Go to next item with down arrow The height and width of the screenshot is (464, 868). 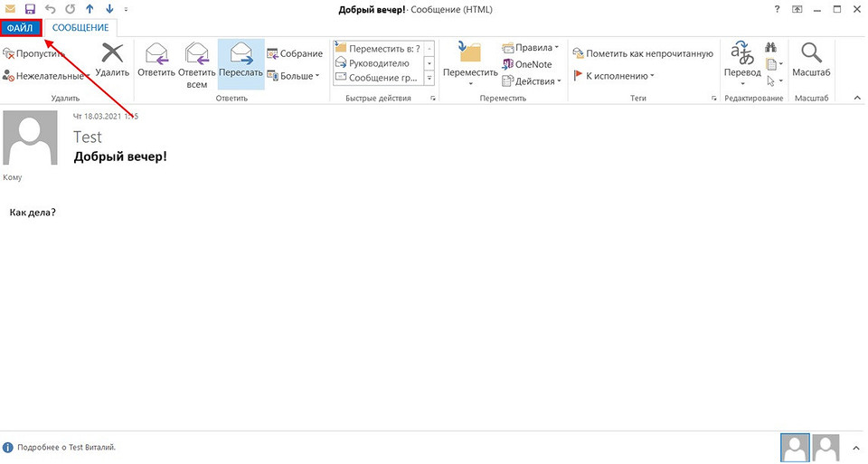coord(109,9)
